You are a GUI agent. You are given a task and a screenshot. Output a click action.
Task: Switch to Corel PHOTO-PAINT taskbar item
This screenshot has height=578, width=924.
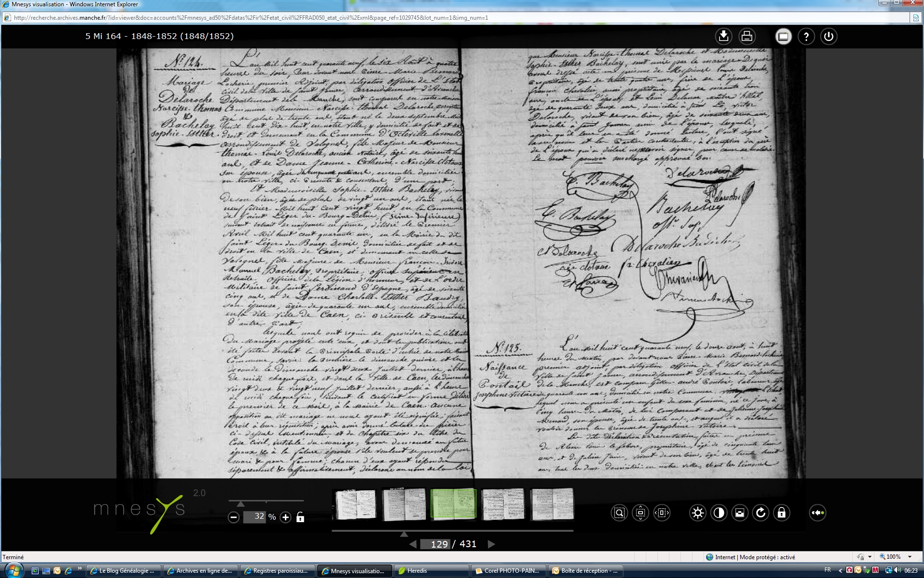(508, 571)
